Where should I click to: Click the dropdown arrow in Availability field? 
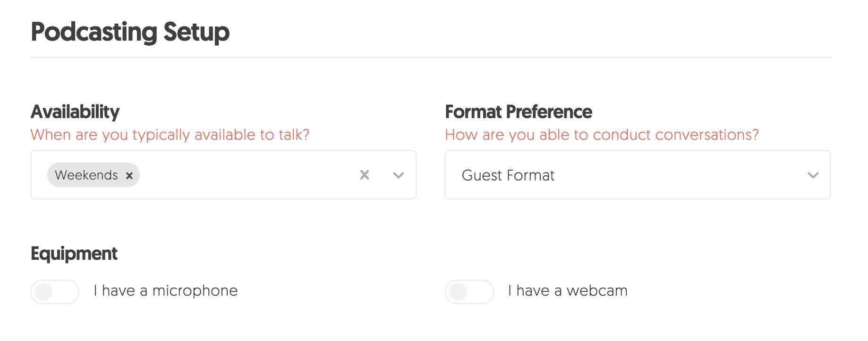coord(398,175)
